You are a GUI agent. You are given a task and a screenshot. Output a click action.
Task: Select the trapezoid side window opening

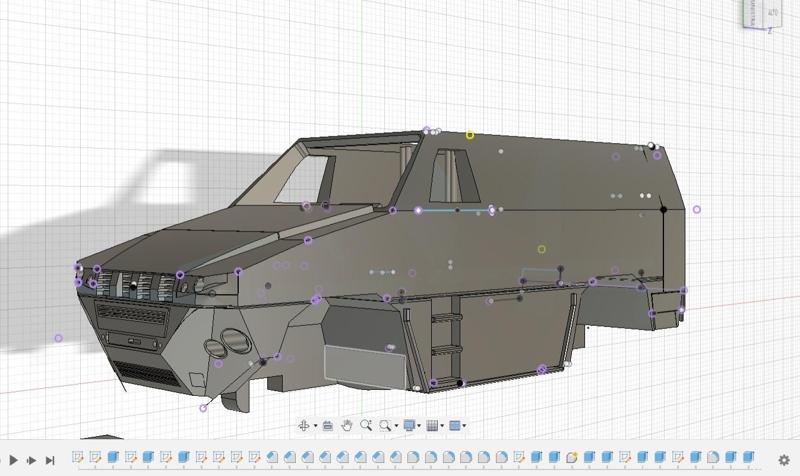tap(454, 176)
